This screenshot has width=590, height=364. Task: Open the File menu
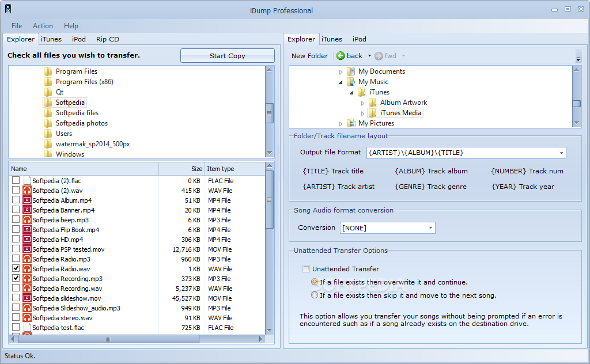pyautogui.click(x=17, y=26)
